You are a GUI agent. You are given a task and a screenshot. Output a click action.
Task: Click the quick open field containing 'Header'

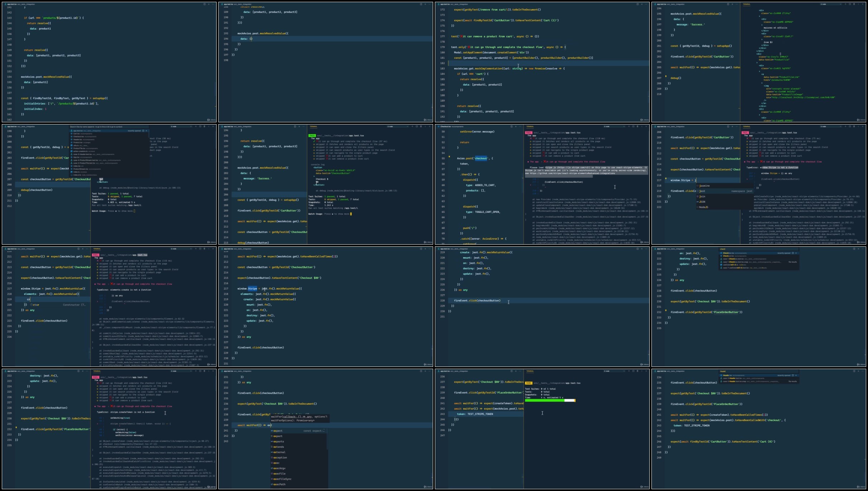[x=759, y=371]
